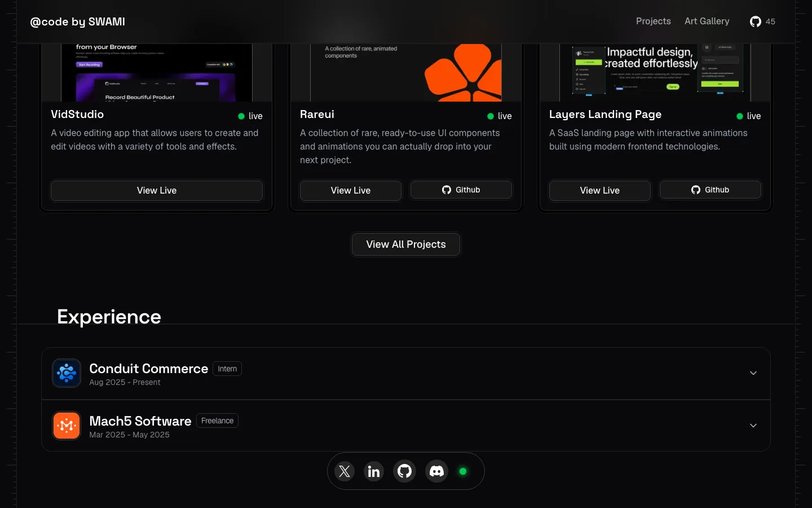The image size is (812, 508).
Task: Click the Mach5 Software company logo
Action: (x=67, y=426)
